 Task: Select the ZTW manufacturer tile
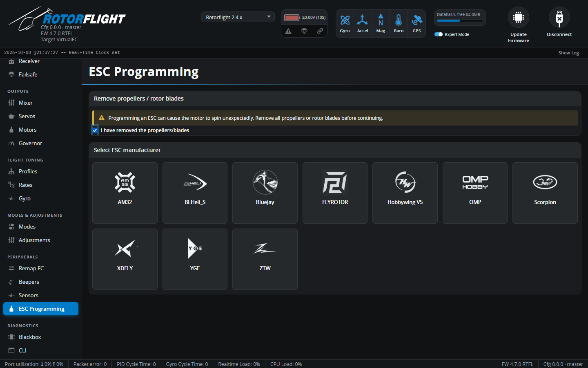coord(265,259)
